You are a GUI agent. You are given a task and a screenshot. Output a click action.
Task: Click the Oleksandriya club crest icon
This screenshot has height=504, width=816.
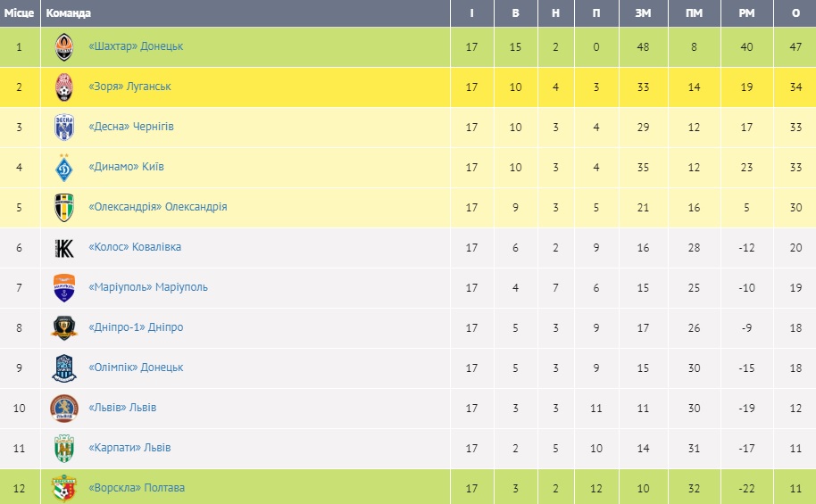click(x=64, y=207)
